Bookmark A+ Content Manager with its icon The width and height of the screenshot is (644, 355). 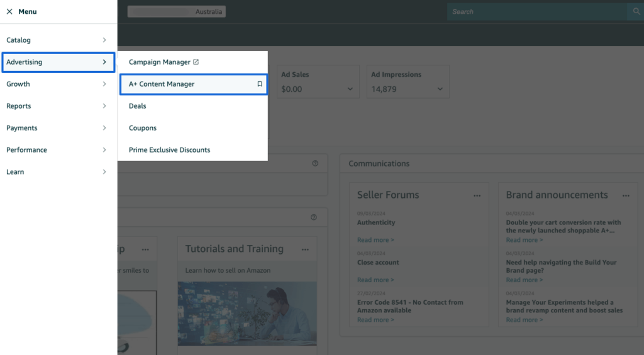coord(260,84)
